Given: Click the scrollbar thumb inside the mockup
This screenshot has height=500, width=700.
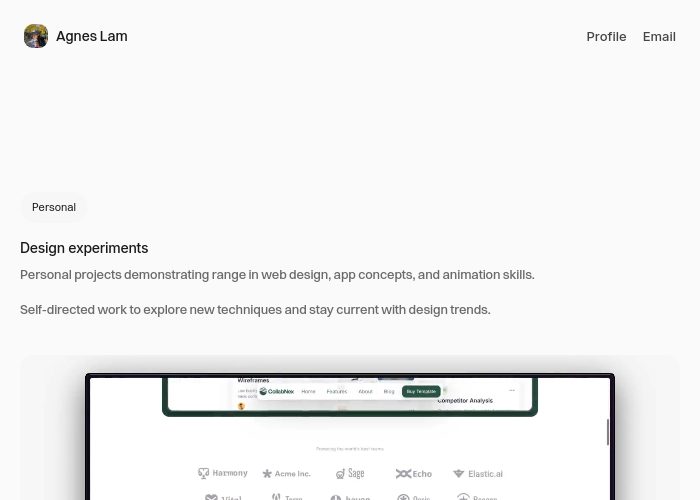Looking at the screenshot, I should point(608,432).
